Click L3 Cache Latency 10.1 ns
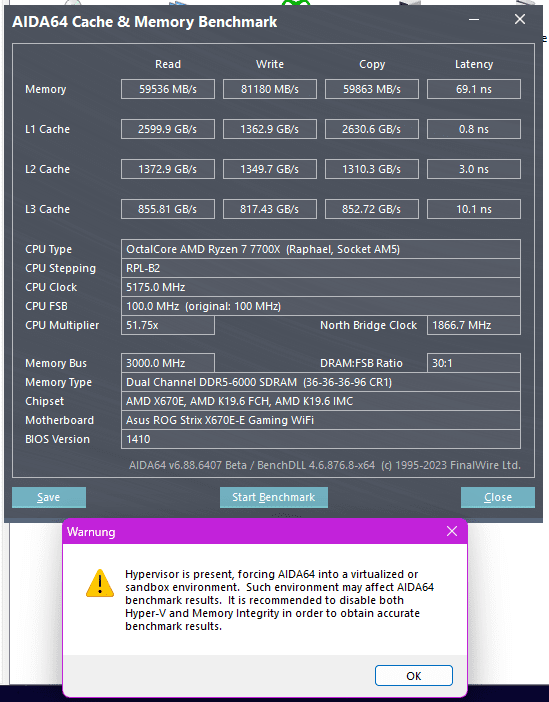This screenshot has width=549, height=702. click(474, 209)
